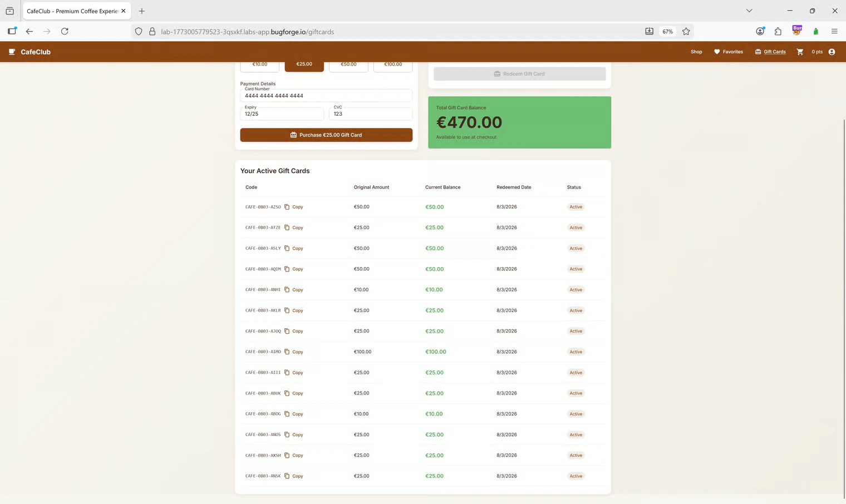Open the Firefox hamburger application menu

point(834,32)
